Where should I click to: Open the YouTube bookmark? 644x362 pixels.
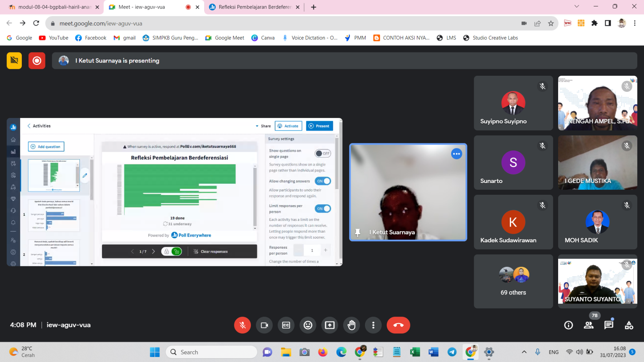coord(54,38)
